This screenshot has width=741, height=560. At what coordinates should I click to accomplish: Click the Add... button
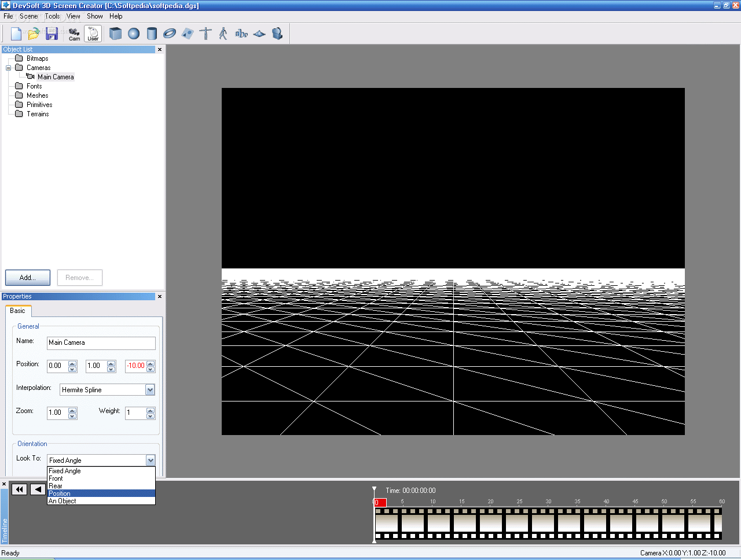[x=28, y=278]
